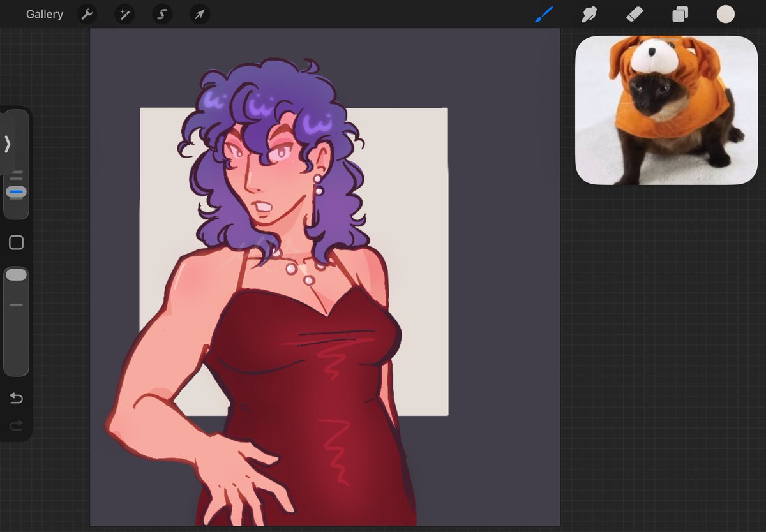Undo the last stroke
The width and height of the screenshot is (766, 532).
point(17,399)
